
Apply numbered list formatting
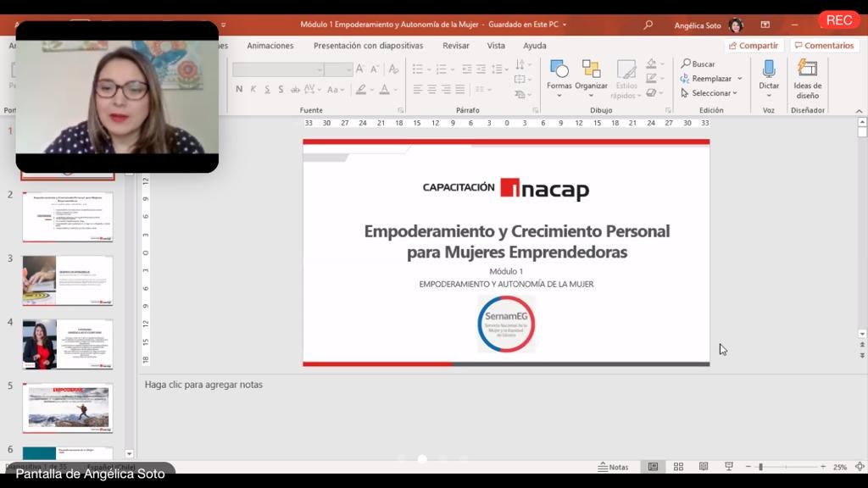click(x=441, y=69)
